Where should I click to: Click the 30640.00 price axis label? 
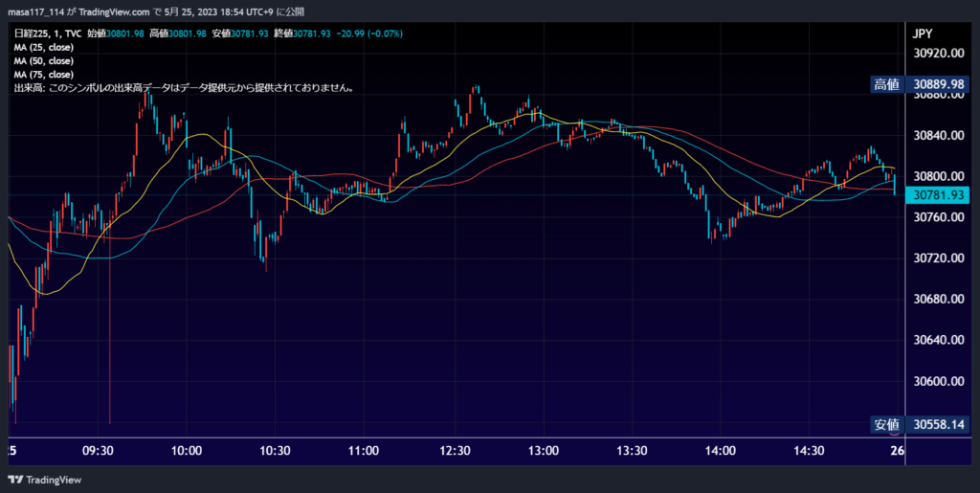pos(938,340)
